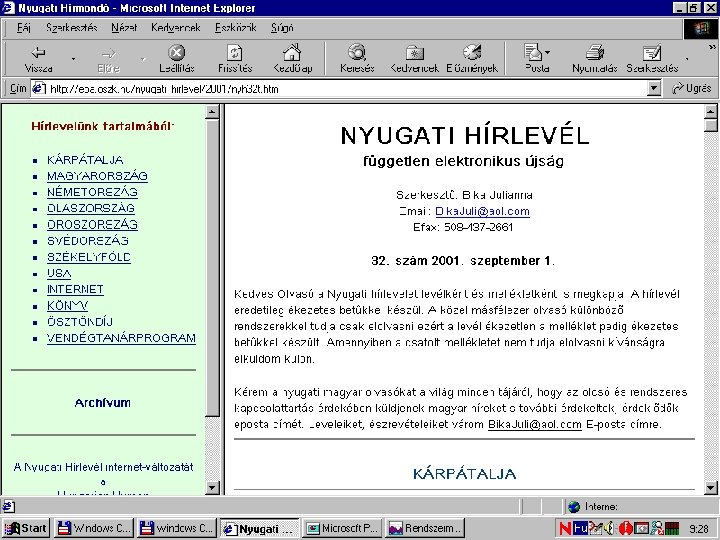Open the Nézet menu
This screenshot has height=540, width=720.
tap(124, 28)
